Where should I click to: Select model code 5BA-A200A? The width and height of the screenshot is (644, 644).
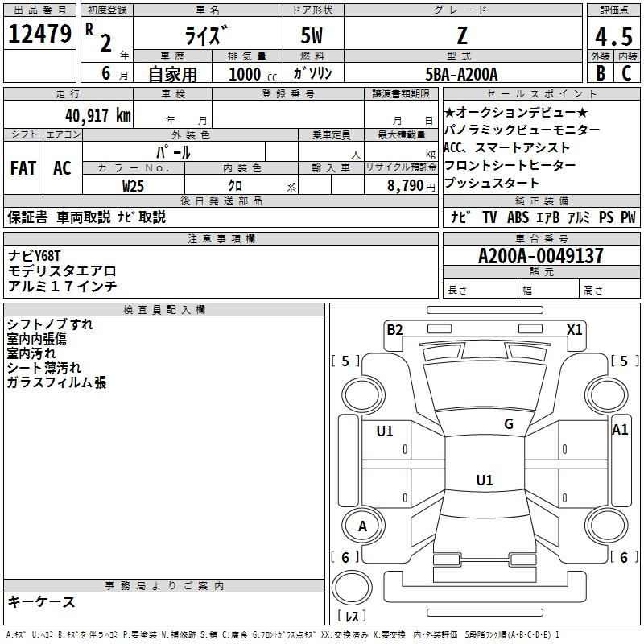461,74
